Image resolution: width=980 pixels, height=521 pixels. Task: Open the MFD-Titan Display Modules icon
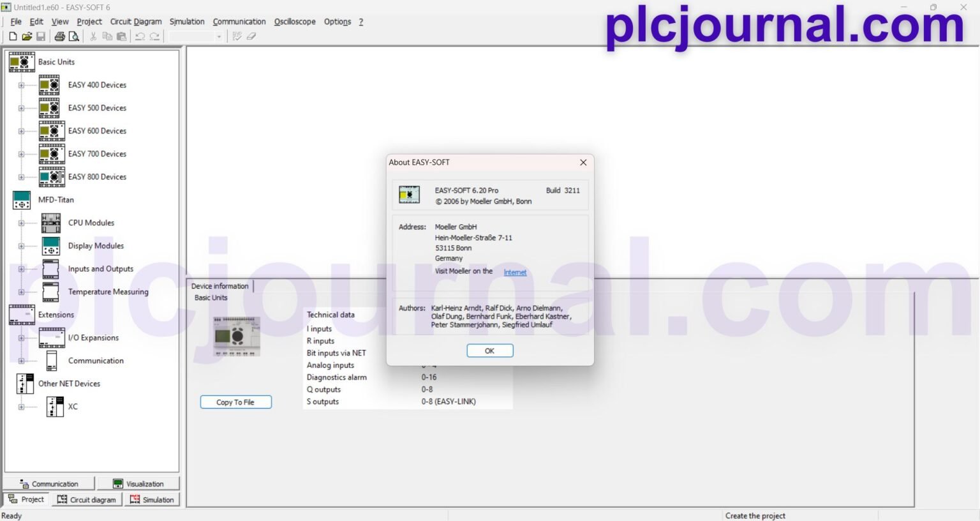(x=51, y=245)
